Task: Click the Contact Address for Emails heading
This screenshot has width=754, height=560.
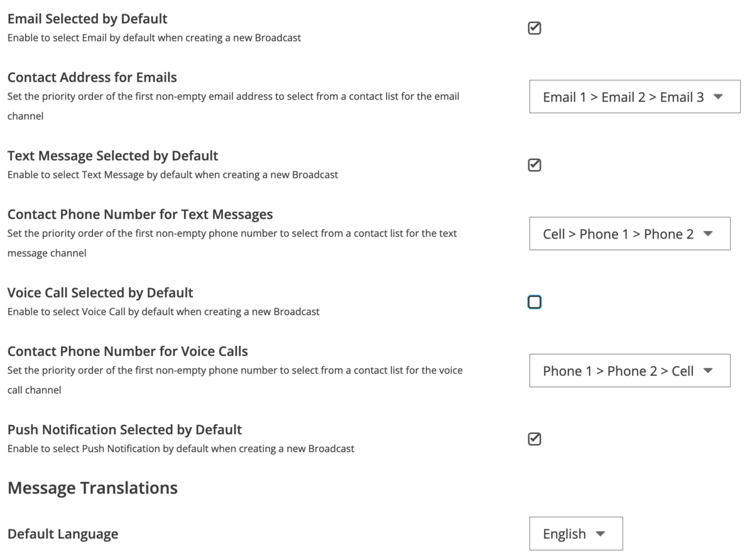Action: 92,77
